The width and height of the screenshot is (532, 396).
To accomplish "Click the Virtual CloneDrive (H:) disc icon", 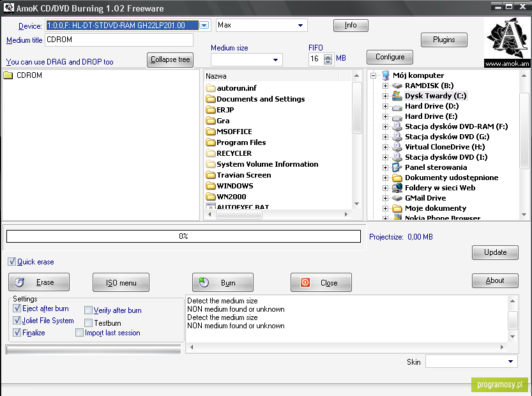I will coord(397,147).
